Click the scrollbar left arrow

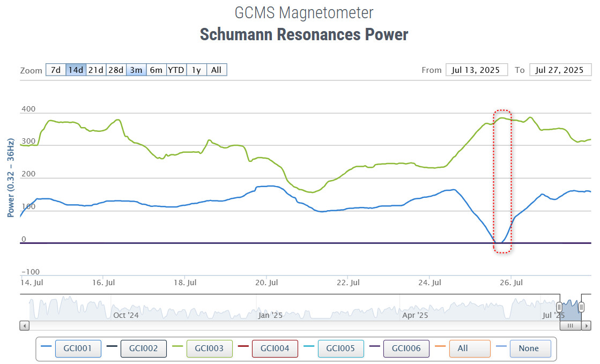pyautogui.click(x=24, y=325)
